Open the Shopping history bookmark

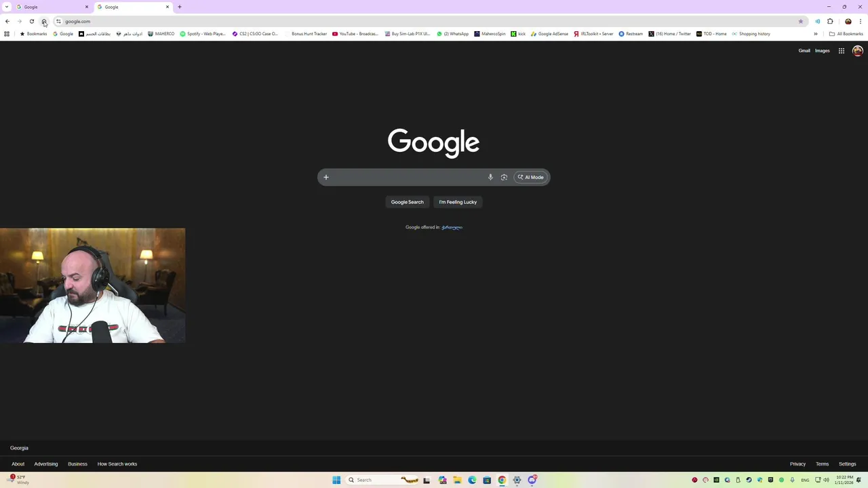pyautogui.click(x=751, y=34)
